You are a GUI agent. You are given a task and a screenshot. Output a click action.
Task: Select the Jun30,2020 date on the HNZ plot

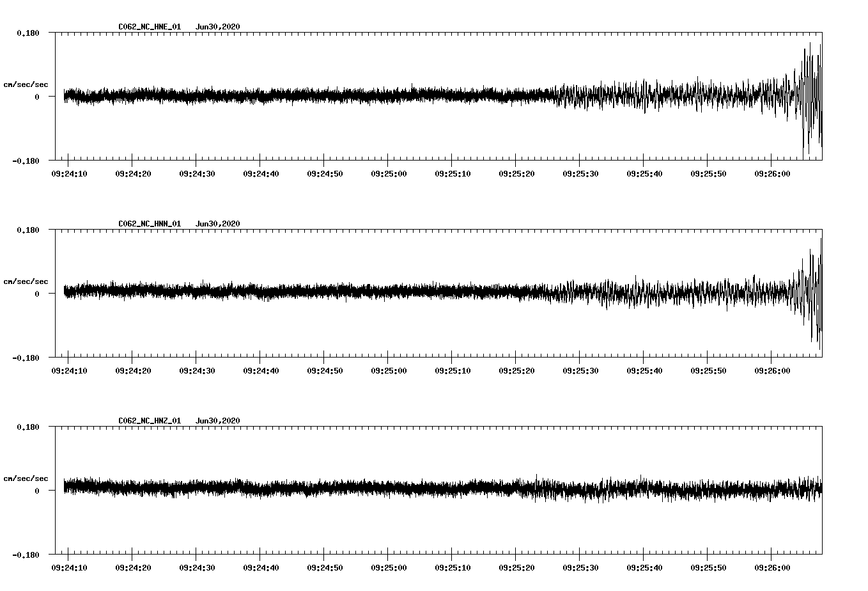coord(218,421)
